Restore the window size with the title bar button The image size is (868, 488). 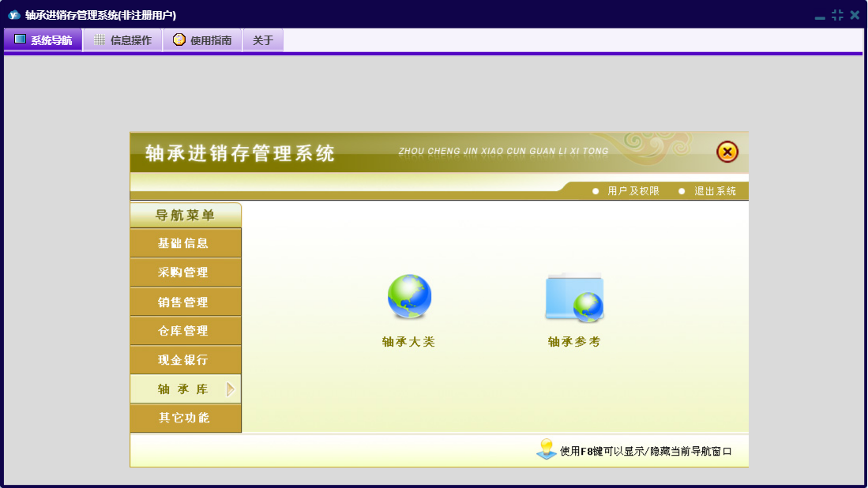pyautogui.click(x=837, y=15)
